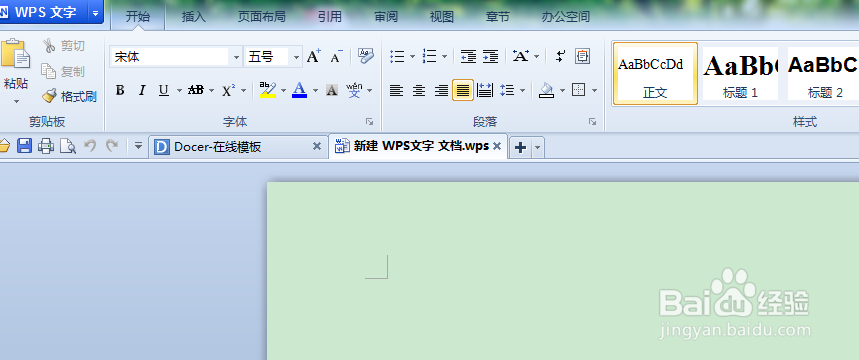This screenshot has height=360, width=859.
Task: Open the Docer-在线模板 document tab
Action: coord(238,147)
